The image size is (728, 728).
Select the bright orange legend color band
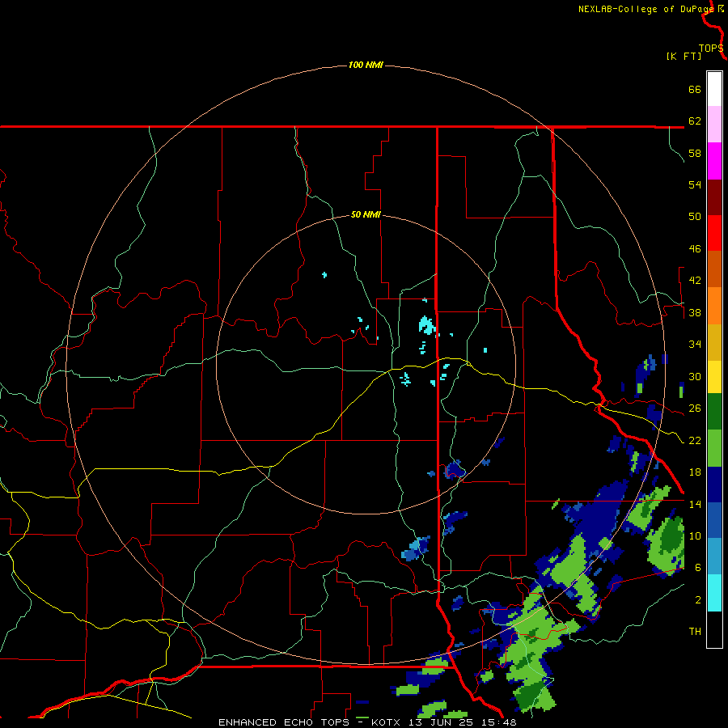[714, 306]
